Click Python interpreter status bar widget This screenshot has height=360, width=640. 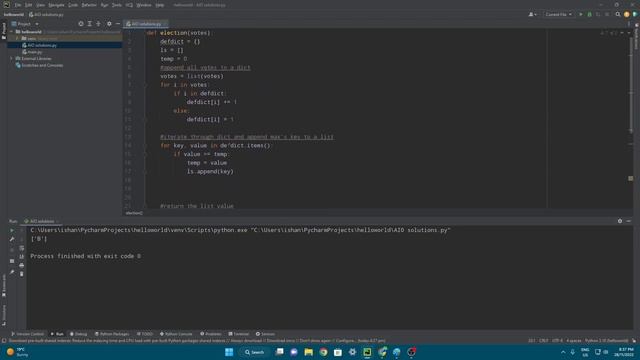pyautogui.click(x=607, y=340)
